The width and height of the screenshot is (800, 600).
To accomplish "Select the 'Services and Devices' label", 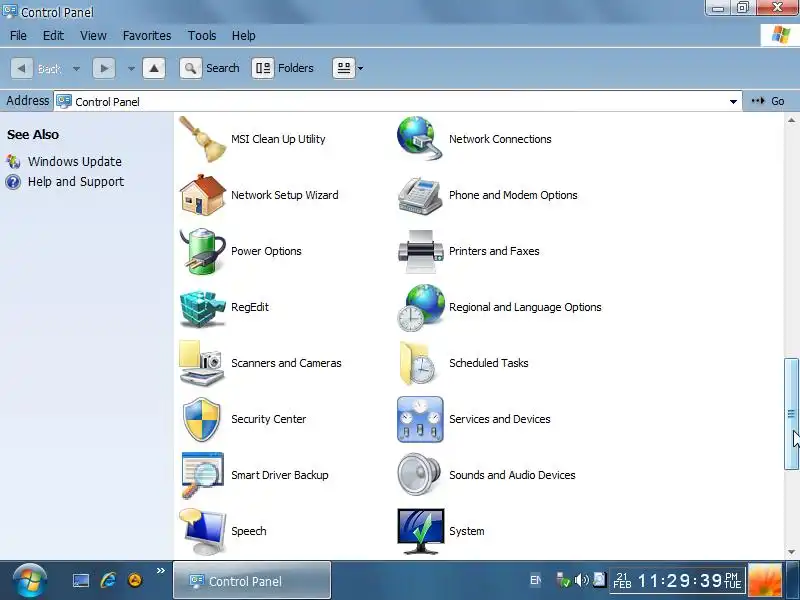I will 499,419.
